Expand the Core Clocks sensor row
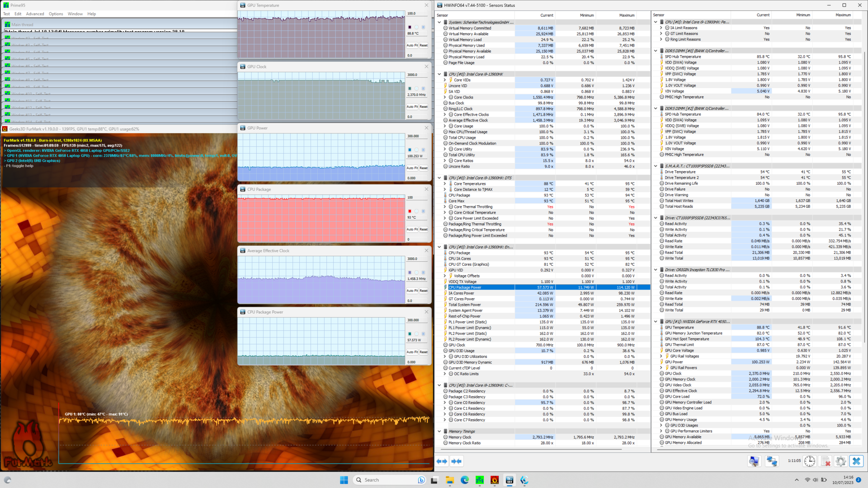Image resolution: width=868 pixels, height=488 pixels. click(445, 97)
